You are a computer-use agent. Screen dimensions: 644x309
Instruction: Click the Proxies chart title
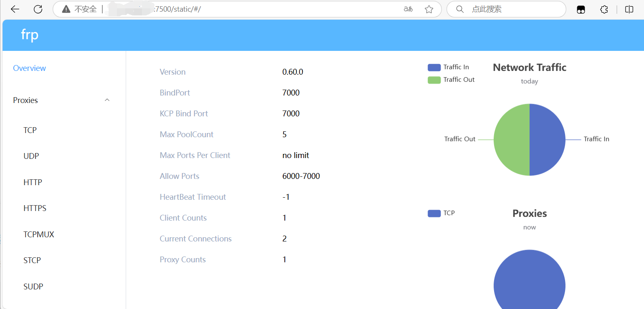[530, 214]
